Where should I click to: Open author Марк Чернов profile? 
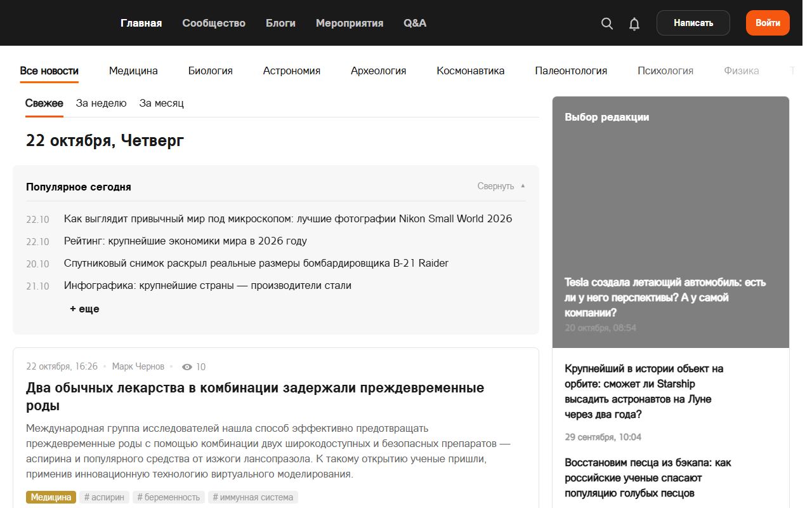pyautogui.click(x=138, y=366)
